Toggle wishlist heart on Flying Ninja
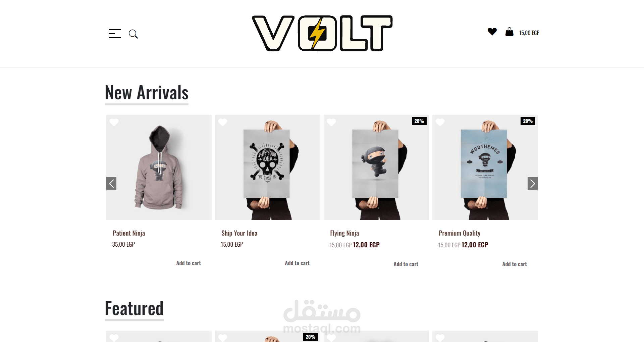The image size is (644, 342). pos(331,122)
